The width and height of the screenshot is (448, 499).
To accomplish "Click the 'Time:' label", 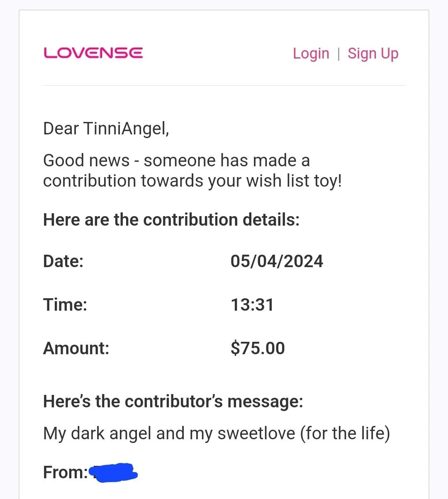I will click(x=65, y=305).
